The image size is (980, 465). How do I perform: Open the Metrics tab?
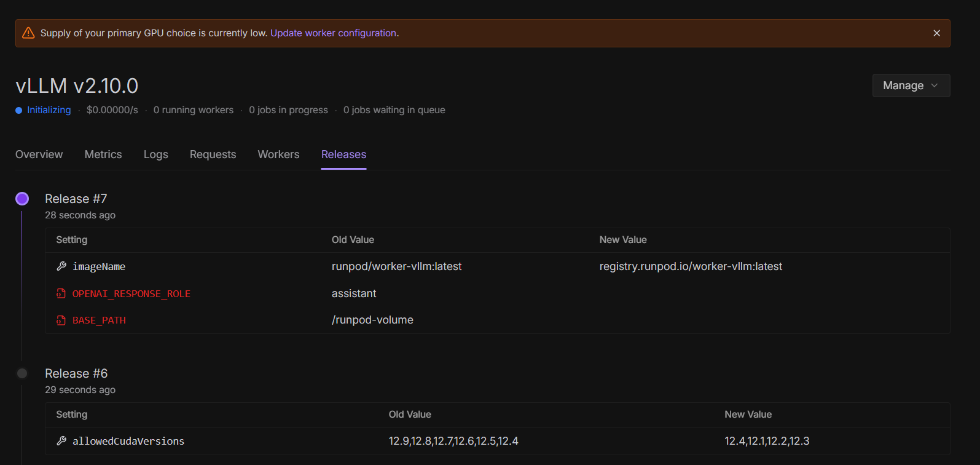pyautogui.click(x=103, y=154)
